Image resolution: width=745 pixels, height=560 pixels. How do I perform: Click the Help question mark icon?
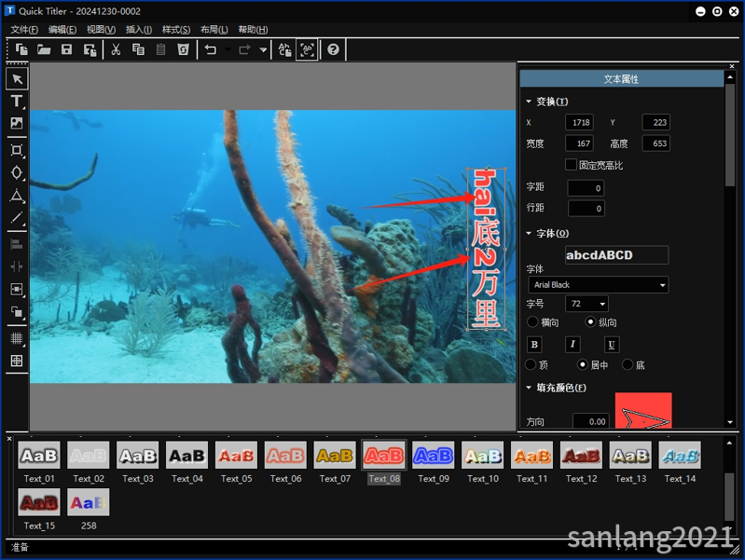pos(334,49)
